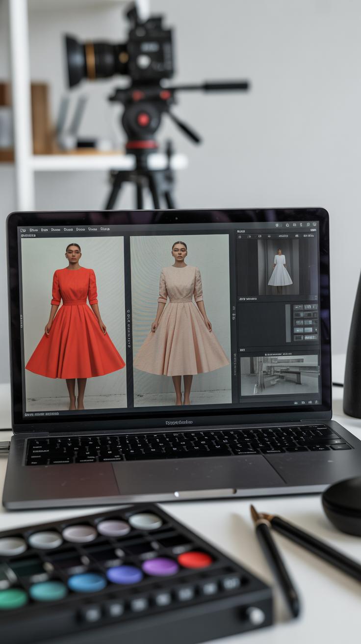Click the leftmost circular icon in top-right toolbar
This screenshot has height=644, width=361.
277,225
